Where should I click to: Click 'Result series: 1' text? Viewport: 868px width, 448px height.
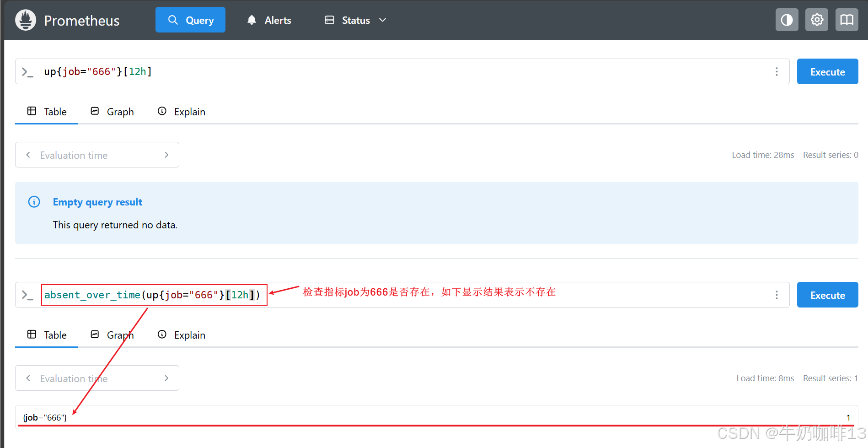[x=830, y=378]
